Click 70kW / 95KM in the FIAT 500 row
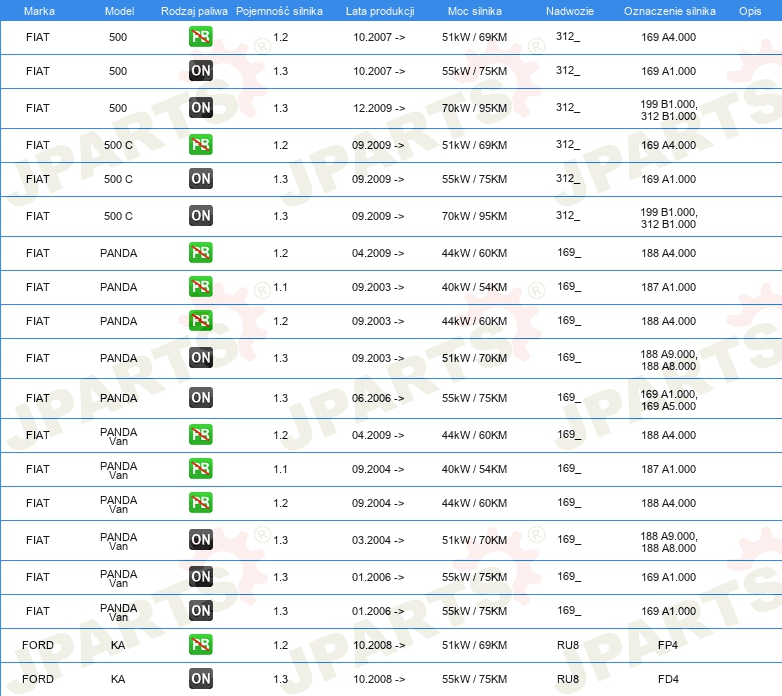The image size is (782, 696). [x=474, y=108]
